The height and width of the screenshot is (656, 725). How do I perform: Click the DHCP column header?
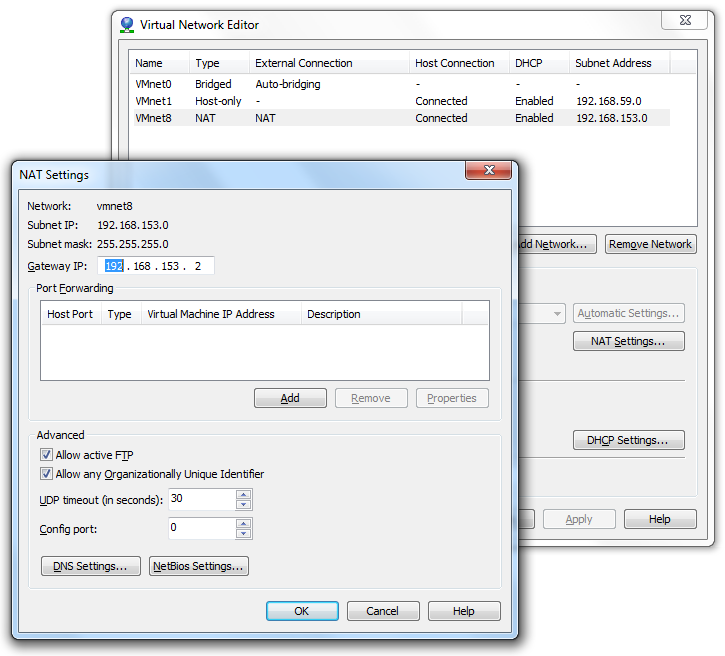click(539, 63)
